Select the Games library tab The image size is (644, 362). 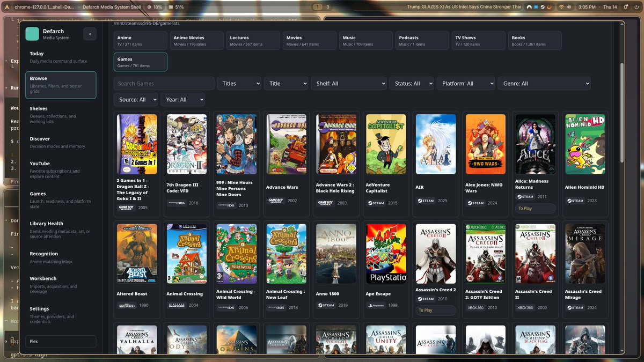coord(141,62)
